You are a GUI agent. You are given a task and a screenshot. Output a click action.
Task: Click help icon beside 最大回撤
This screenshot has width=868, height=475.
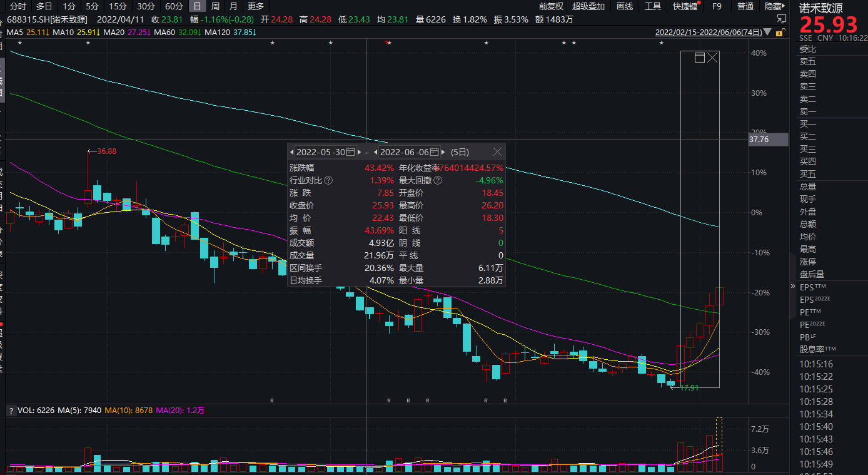tap(438, 180)
